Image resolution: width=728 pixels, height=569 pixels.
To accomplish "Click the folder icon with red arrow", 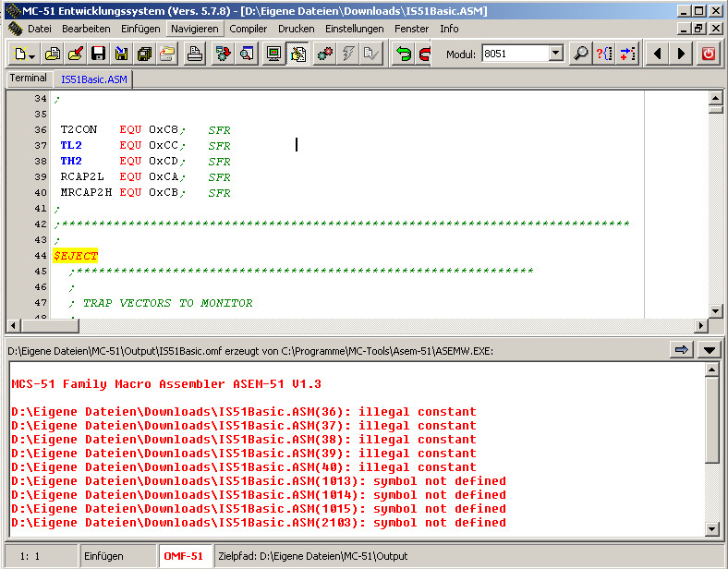I will (167, 54).
